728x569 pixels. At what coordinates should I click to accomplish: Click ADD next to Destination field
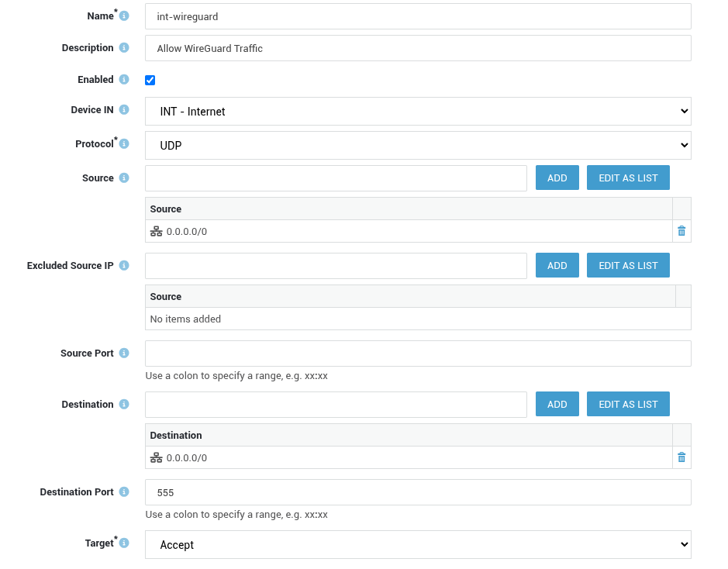pyautogui.click(x=557, y=404)
